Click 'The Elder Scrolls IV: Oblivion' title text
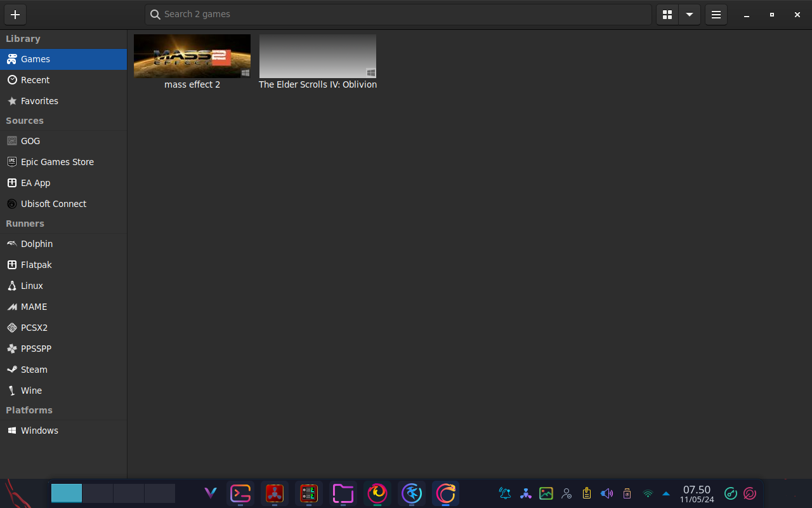 pyautogui.click(x=318, y=84)
